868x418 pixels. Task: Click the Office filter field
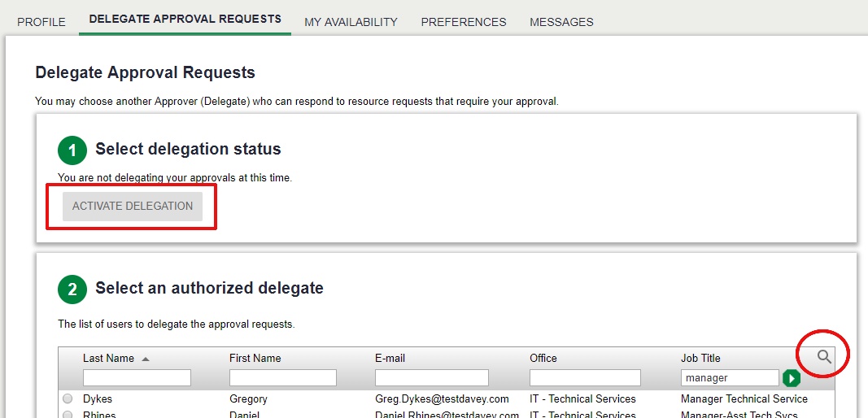coord(585,377)
